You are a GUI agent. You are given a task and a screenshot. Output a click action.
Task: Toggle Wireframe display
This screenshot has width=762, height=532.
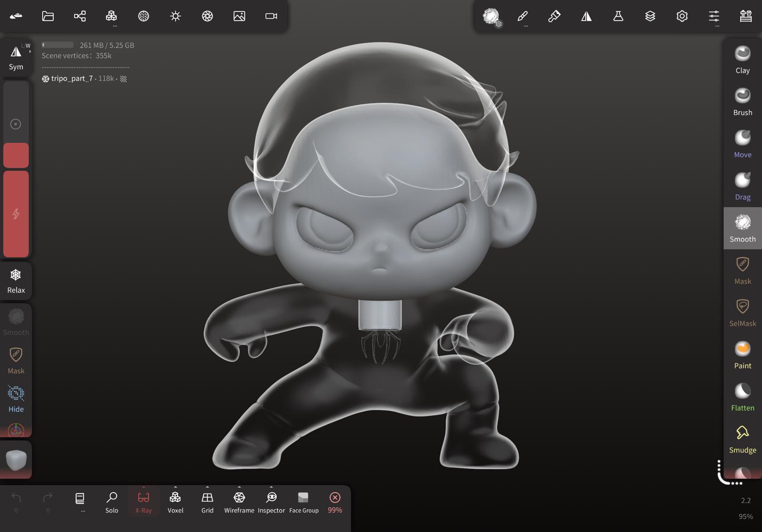pos(239,502)
